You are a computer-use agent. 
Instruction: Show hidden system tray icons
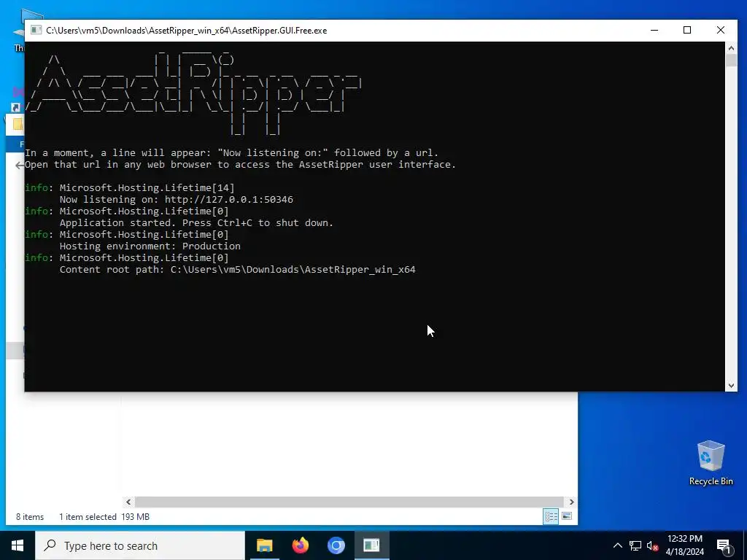click(x=617, y=545)
